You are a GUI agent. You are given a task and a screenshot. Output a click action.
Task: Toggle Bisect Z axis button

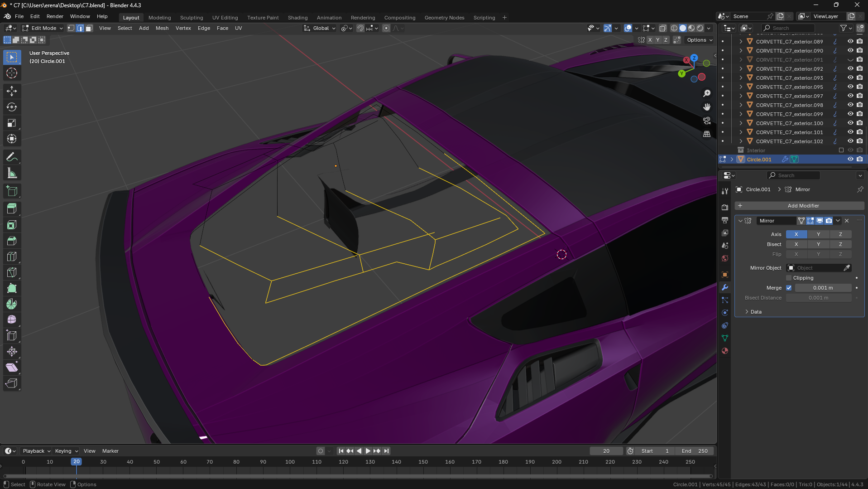(840, 244)
